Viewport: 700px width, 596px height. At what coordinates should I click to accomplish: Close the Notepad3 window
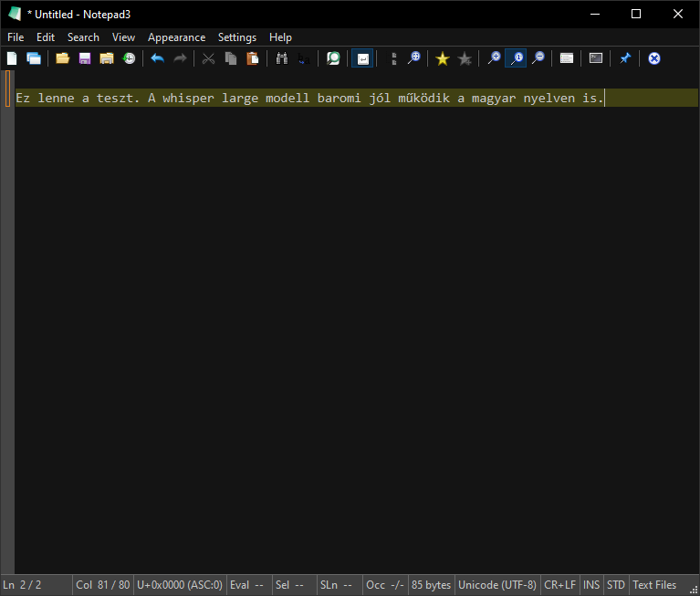tap(678, 15)
